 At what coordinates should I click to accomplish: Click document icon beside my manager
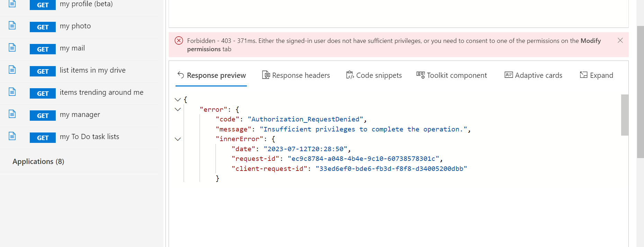point(12,114)
